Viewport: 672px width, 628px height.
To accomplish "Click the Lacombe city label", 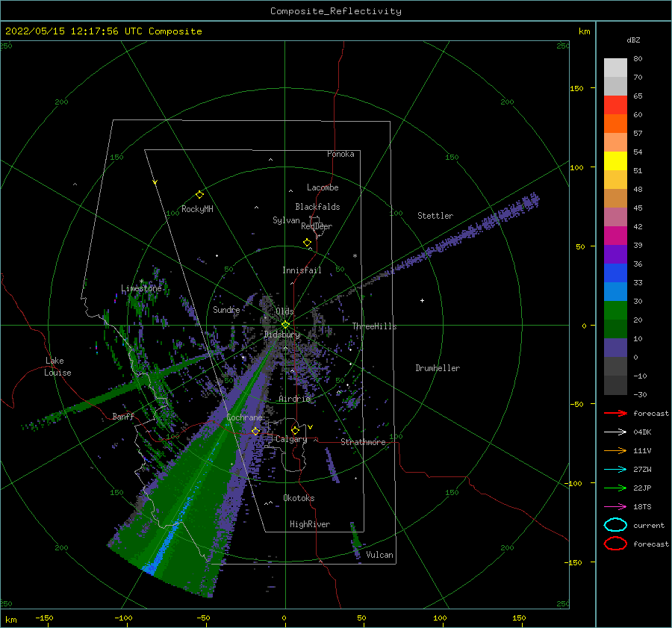I will (x=323, y=187).
